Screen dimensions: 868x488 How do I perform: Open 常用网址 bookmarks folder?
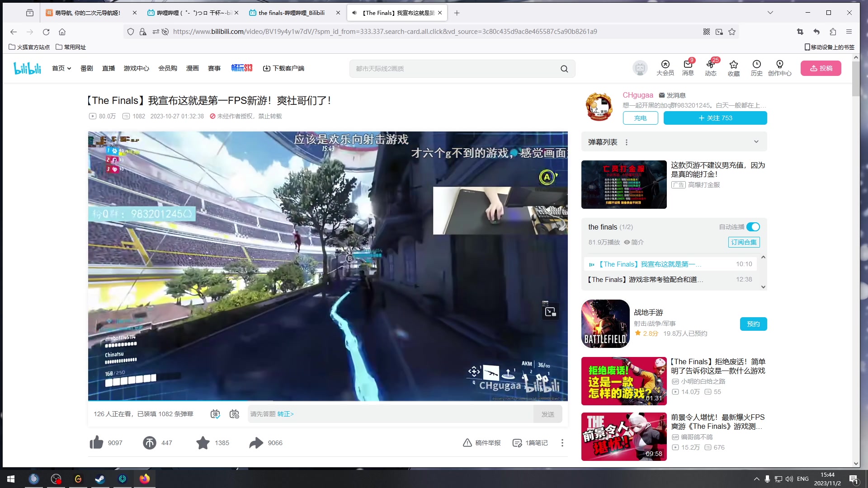click(x=71, y=47)
